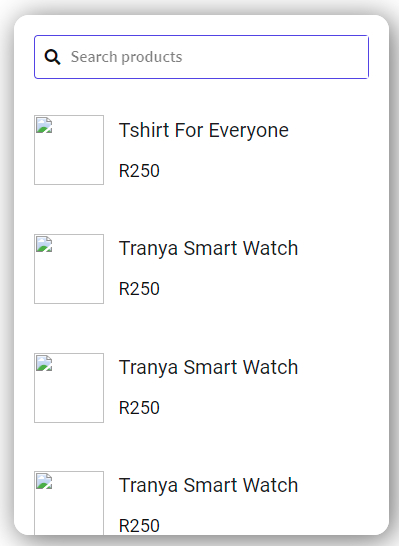Open the Tshirt For Everyone product thumbnail
This screenshot has width=399, height=546.
click(x=69, y=150)
